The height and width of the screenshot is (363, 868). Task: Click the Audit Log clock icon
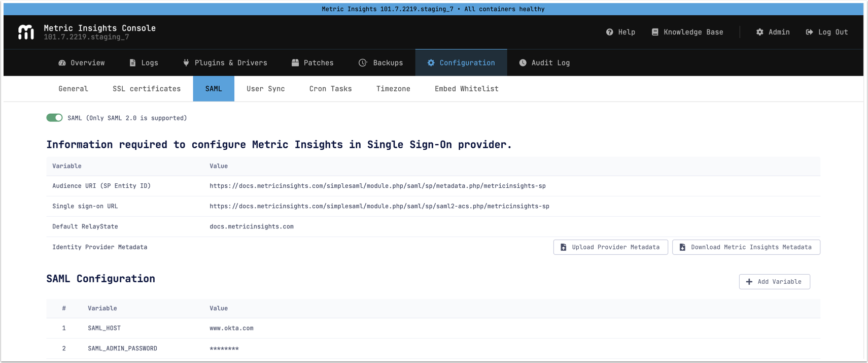(x=523, y=63)
